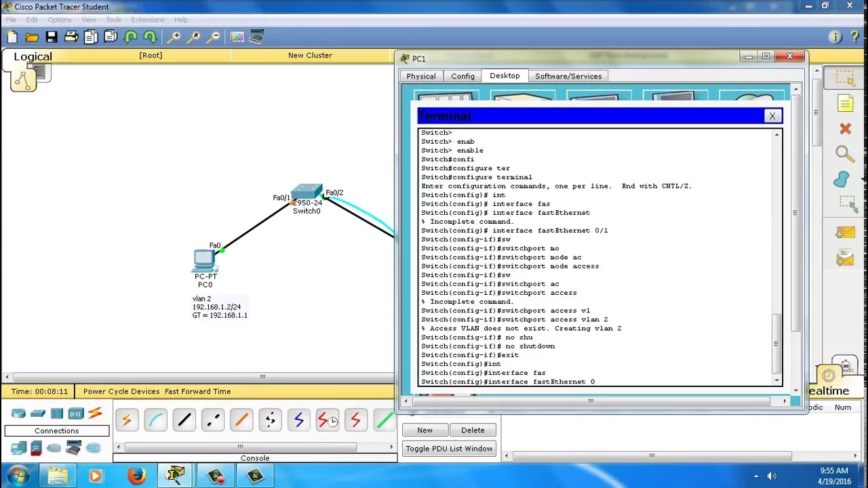The width and height of the screenshot is (868, 488).
Task: Select the WAN Emulation cloud category
Action: 54,448
